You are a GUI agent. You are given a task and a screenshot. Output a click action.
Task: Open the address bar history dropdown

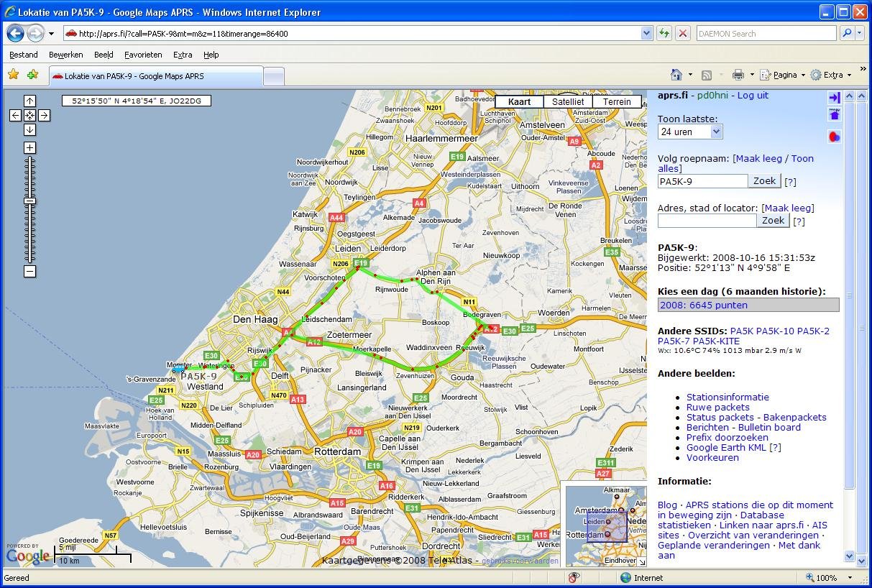646,34
